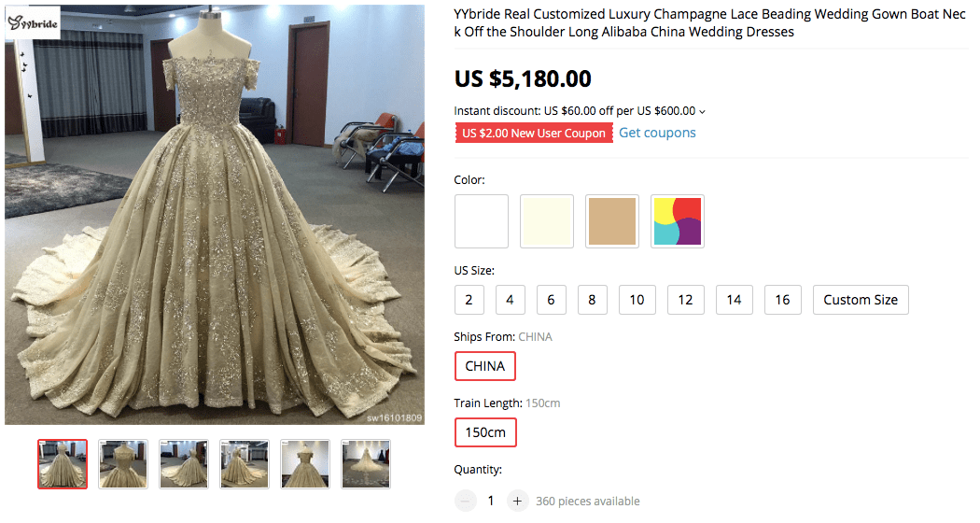Increase quantity with the plus icon
This screenshot has height=523, width=980.
tap(518, 502)
